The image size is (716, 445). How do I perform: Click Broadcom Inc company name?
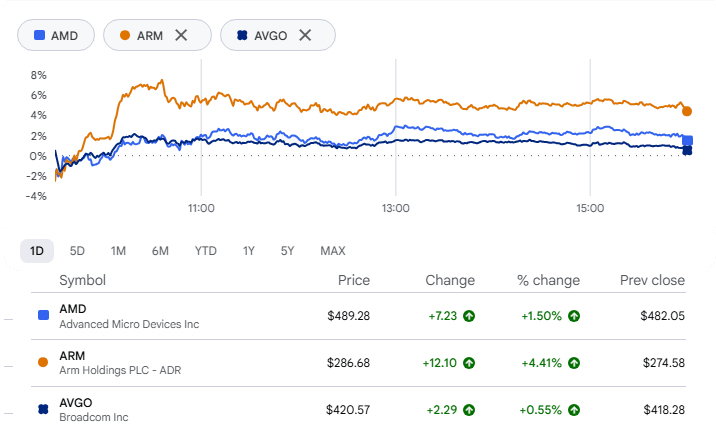point(94,417)
